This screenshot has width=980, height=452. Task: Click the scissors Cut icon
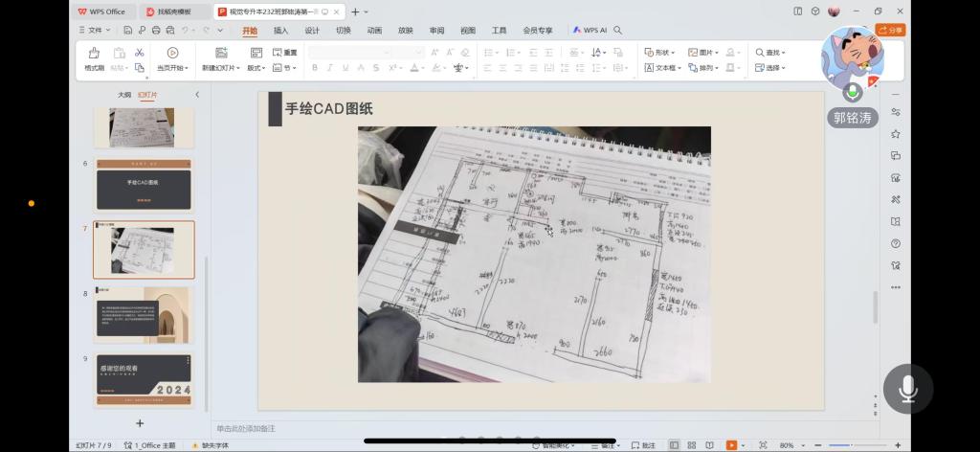click(x=140, y=53)
